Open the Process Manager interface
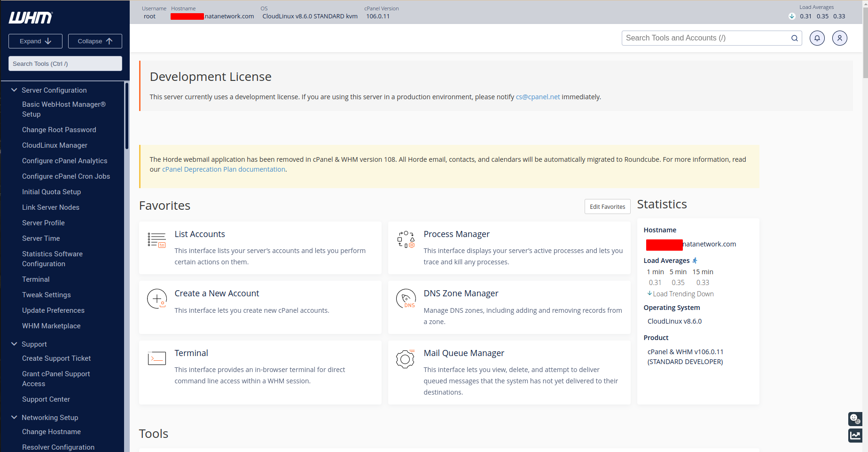This screenshot has height=452, width=868. tap(456, 234)
